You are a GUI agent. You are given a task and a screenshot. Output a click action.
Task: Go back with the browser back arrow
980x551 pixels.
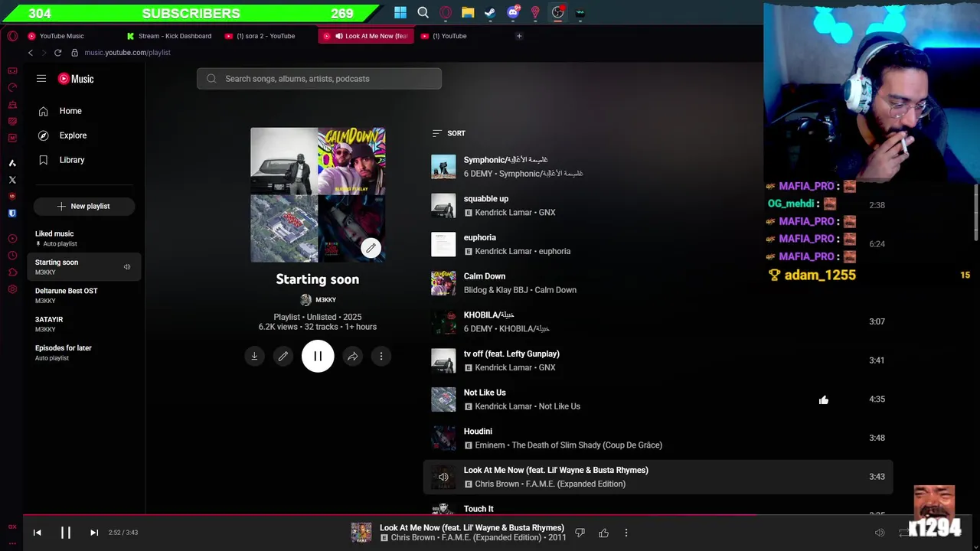coord(31,53)
